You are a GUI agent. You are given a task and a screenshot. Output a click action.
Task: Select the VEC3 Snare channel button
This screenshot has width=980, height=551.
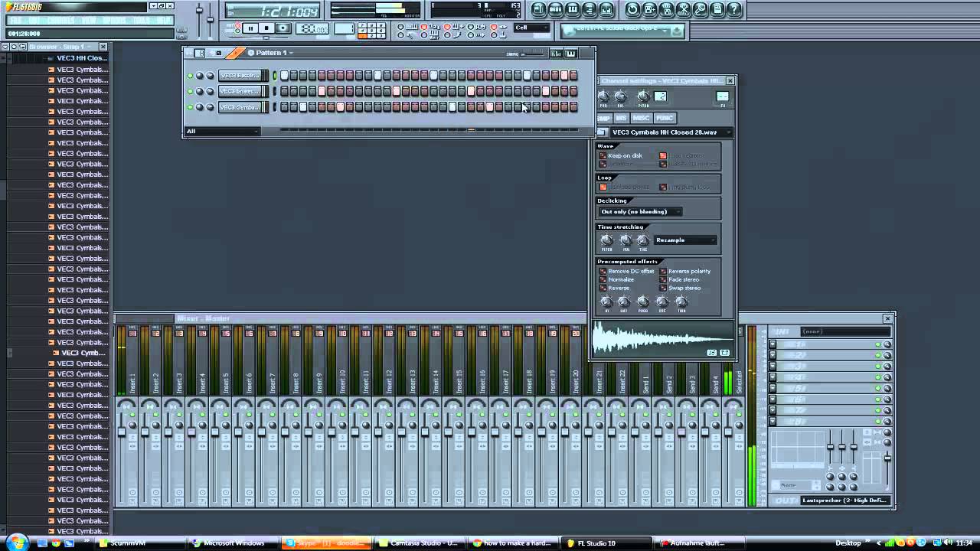[240, 91]
